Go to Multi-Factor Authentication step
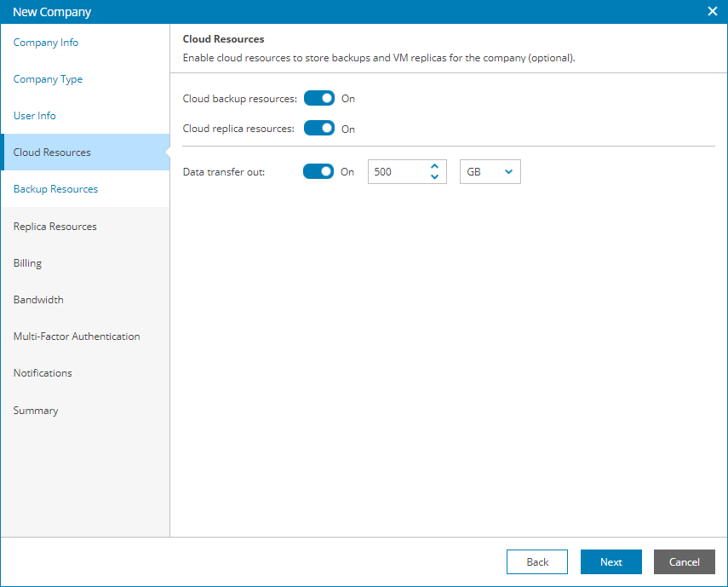The image size is (728, 587). pyautogui.click(x=77, y=337)
